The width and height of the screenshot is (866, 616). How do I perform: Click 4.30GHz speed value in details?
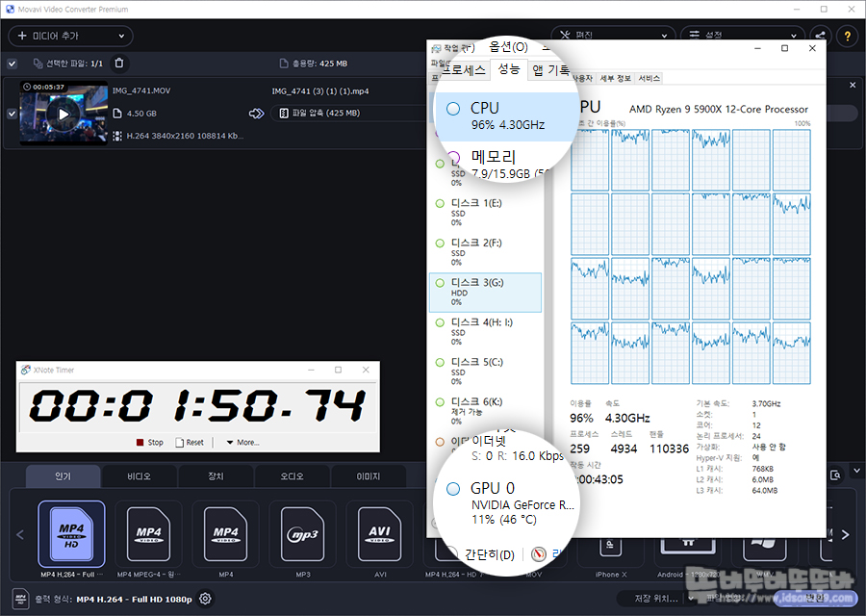point(627,419)
